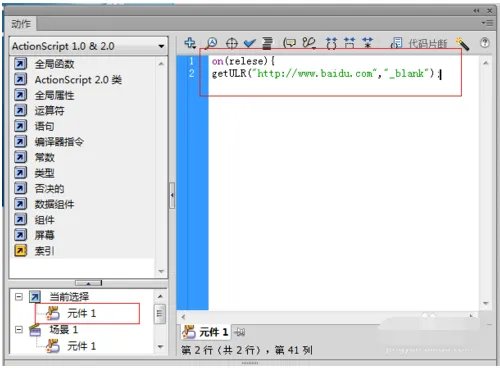Place cursor on code line on(relese){
Image resolution: width=500 pixels, height=369 pixels.
[243, 61]
